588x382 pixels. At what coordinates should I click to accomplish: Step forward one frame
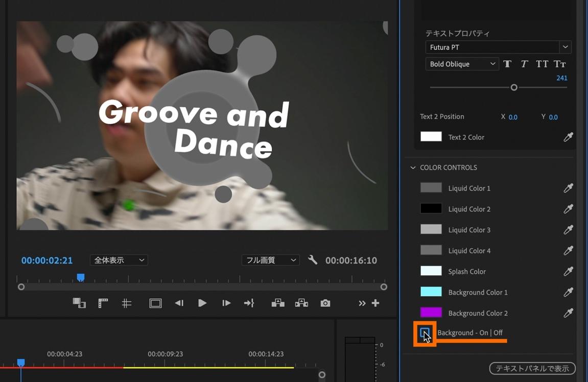point(226,303)
